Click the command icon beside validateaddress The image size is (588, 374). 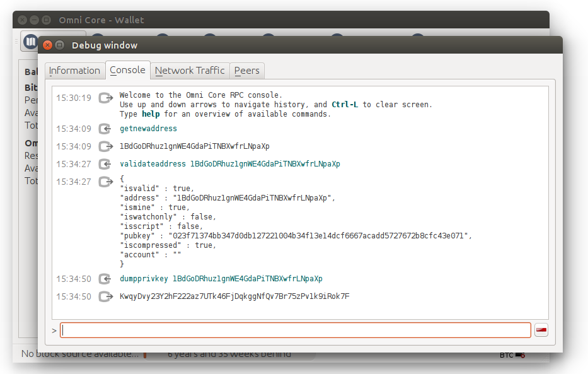[x=105, y=164]
